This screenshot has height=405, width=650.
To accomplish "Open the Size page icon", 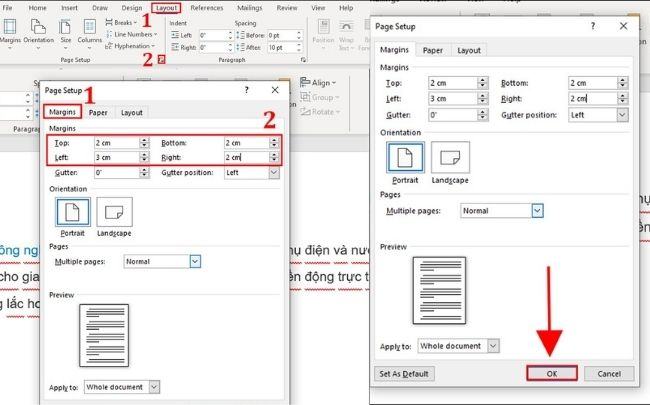I will click(x=65, y=32).
